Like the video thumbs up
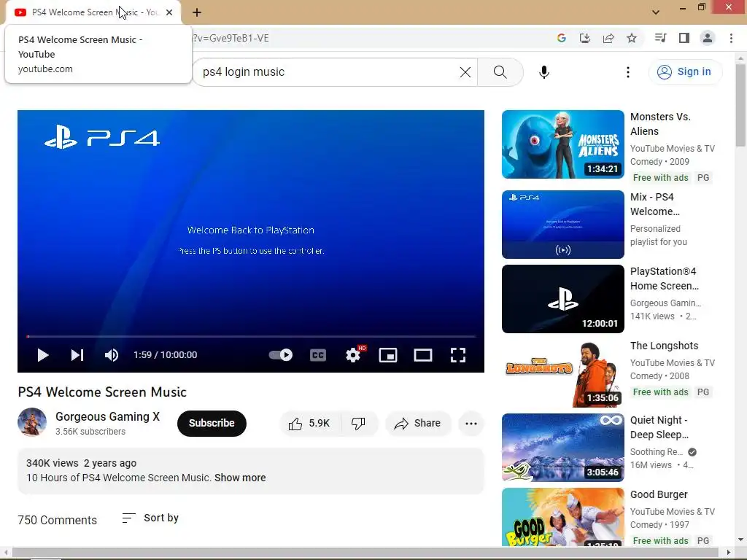The width and height of the screenshot is (747, 560). point(309,424)
